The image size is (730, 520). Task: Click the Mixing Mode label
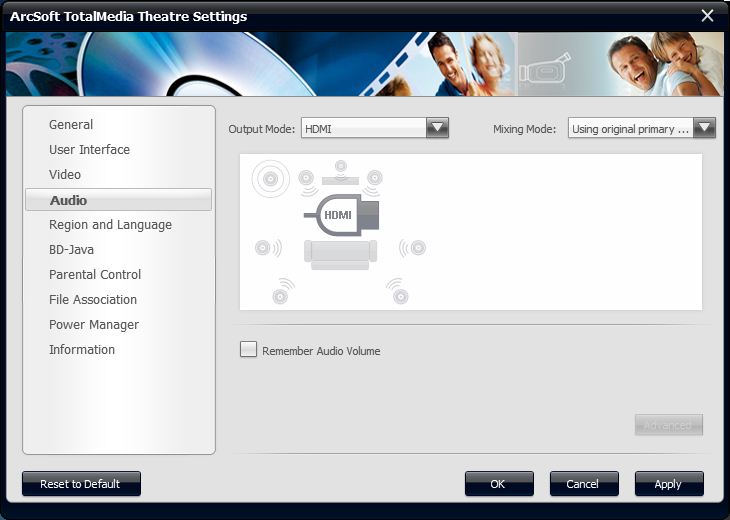tap(525, 129)
